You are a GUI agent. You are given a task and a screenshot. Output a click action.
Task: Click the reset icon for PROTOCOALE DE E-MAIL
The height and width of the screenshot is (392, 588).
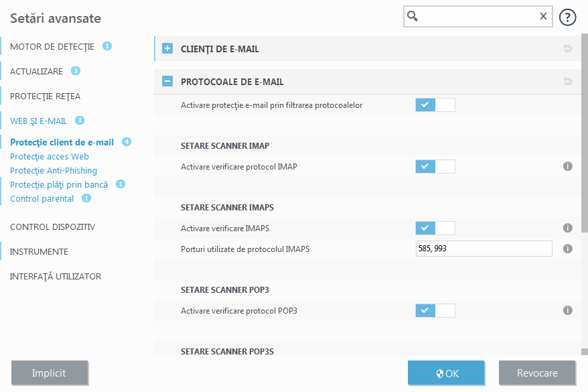(567, 81)
